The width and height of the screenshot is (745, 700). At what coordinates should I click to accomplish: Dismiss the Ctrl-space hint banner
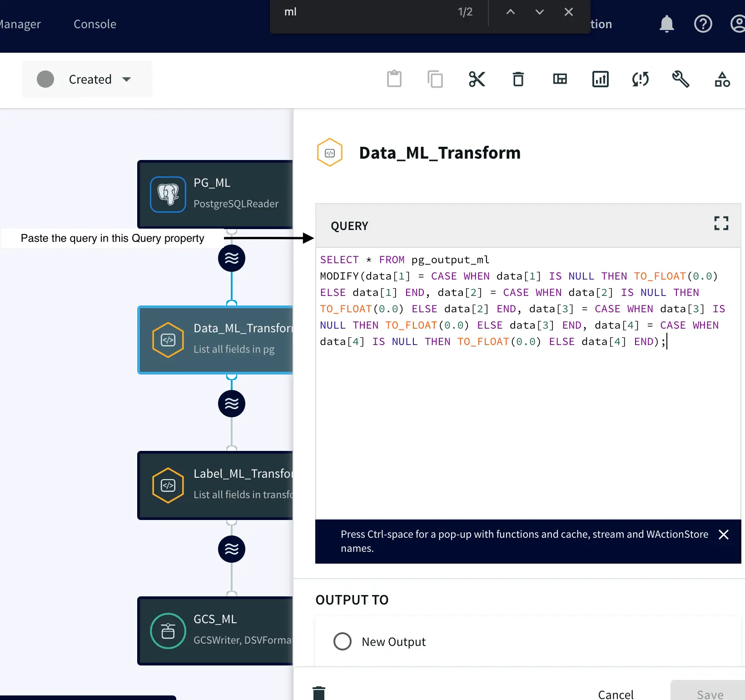(x=724, y=535)
